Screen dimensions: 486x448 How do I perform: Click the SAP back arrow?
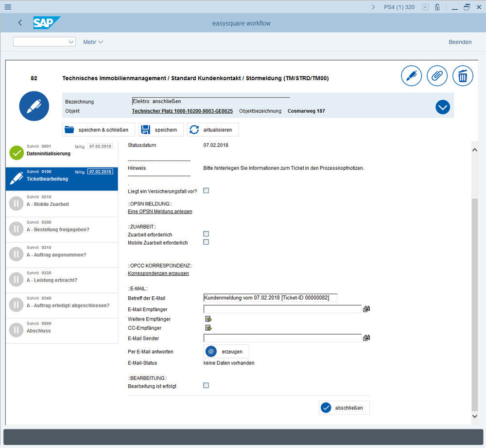pyautogui.click(x=20, y=23)
